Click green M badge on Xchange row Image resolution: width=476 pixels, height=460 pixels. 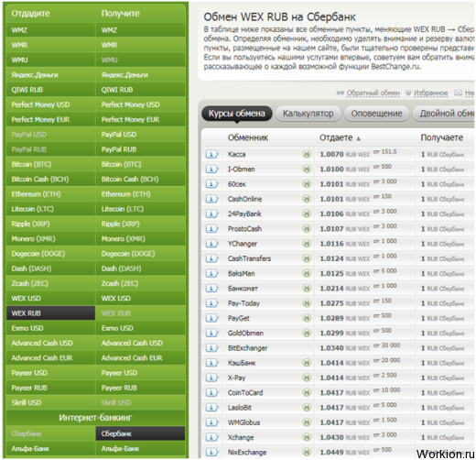coord(307,437)
